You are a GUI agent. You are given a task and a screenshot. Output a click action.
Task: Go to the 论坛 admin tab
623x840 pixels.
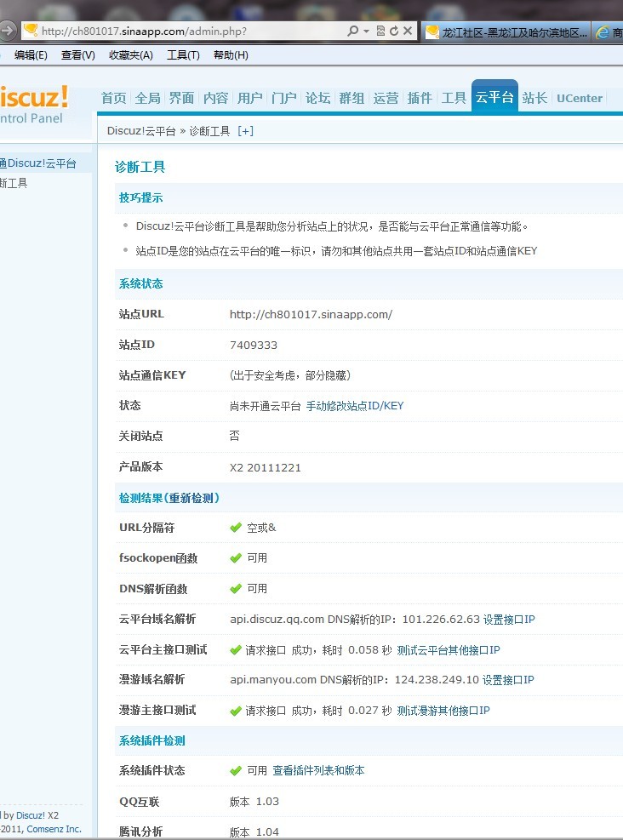[x=317, y=98]
